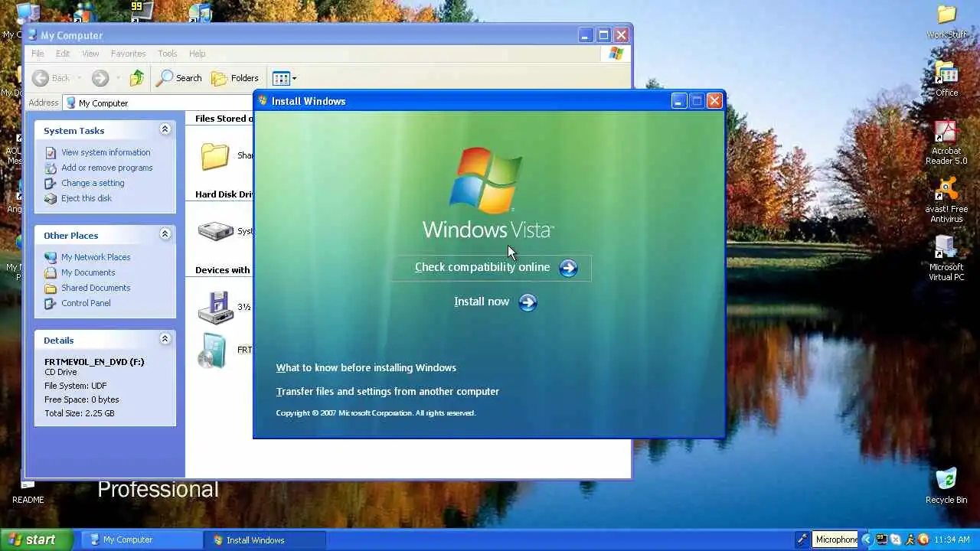Screen dimensions: 980x551
Task: Click 'Add or remove programs' task link
Action: (x=106, y=168)
